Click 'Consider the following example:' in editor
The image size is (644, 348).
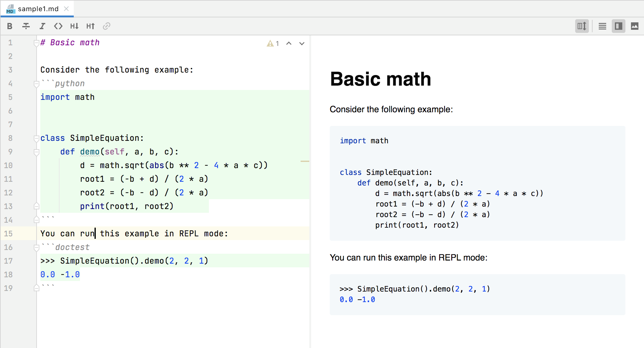(x=117, y=70)
